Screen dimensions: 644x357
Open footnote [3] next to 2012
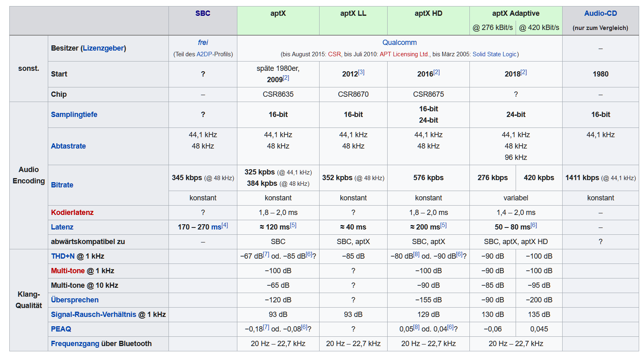(x=361, y=72)
